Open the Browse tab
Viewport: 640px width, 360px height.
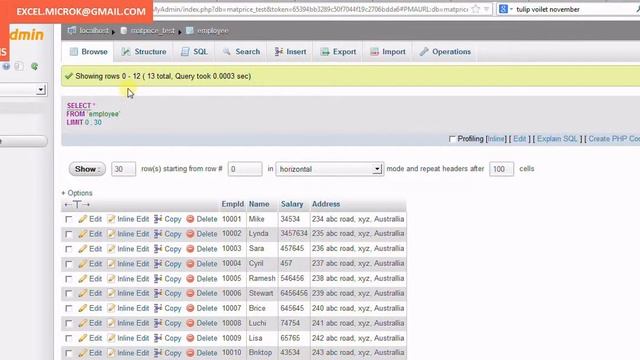(x=89, y=52)
